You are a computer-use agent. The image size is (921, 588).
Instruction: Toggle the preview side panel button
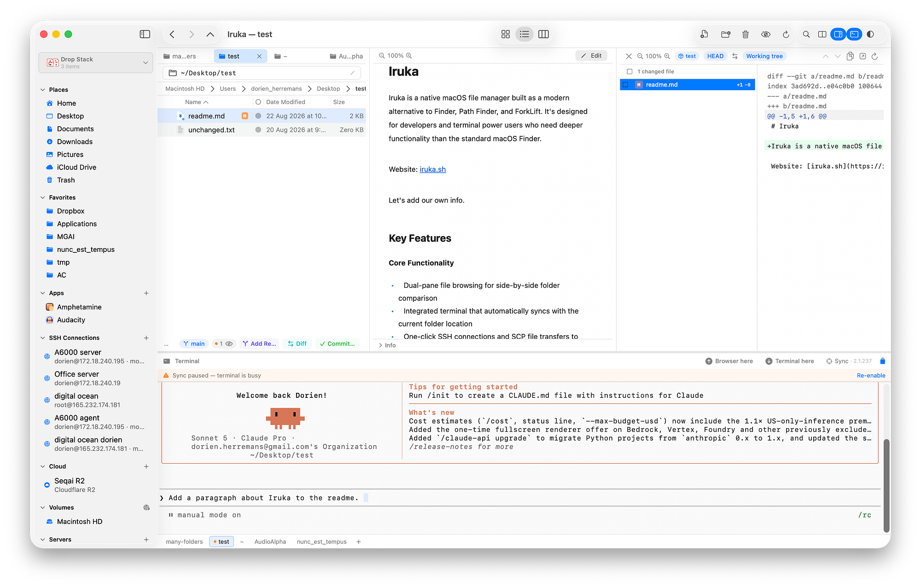(838, 34)
